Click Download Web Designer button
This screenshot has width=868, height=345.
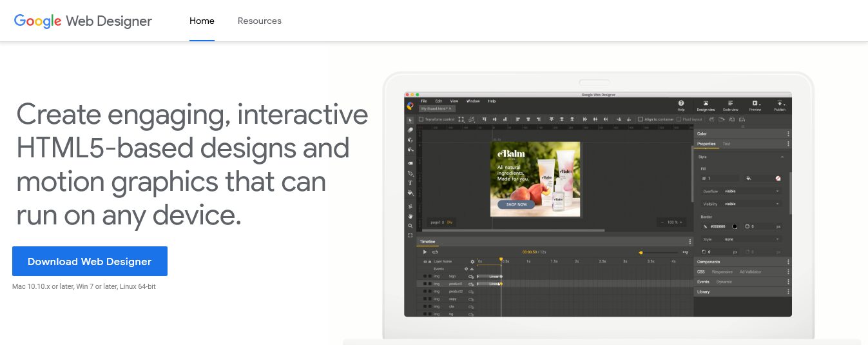[90, 261]
